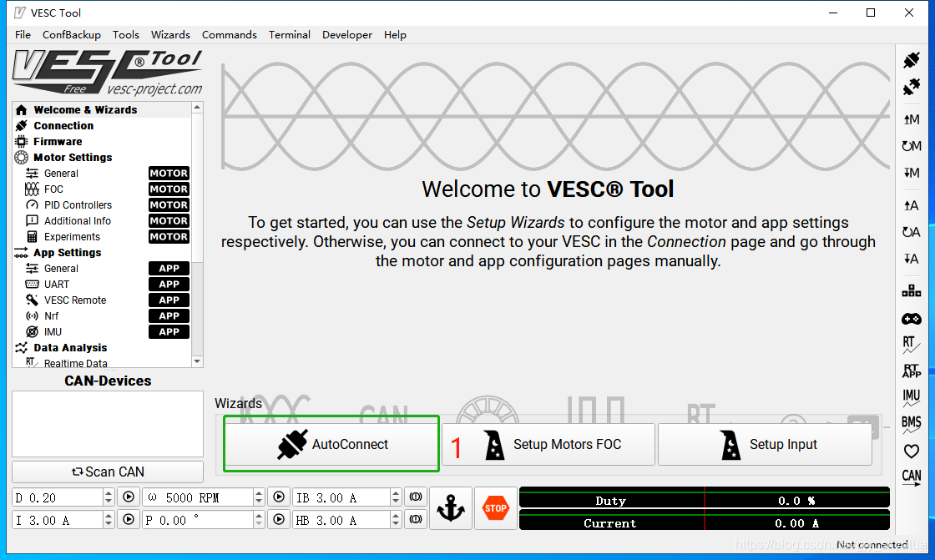
Task: Open the Commands menu
Action: tap(230, 34)
